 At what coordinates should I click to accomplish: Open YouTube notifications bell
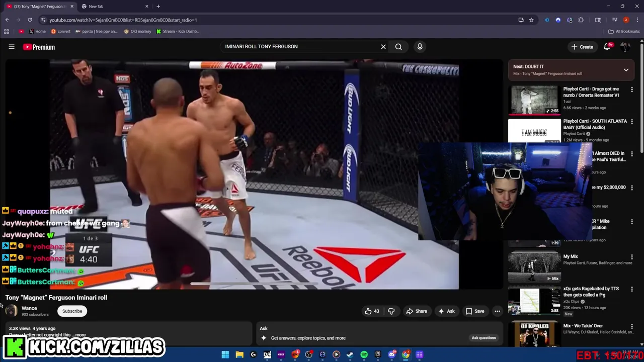click(607, 47)
